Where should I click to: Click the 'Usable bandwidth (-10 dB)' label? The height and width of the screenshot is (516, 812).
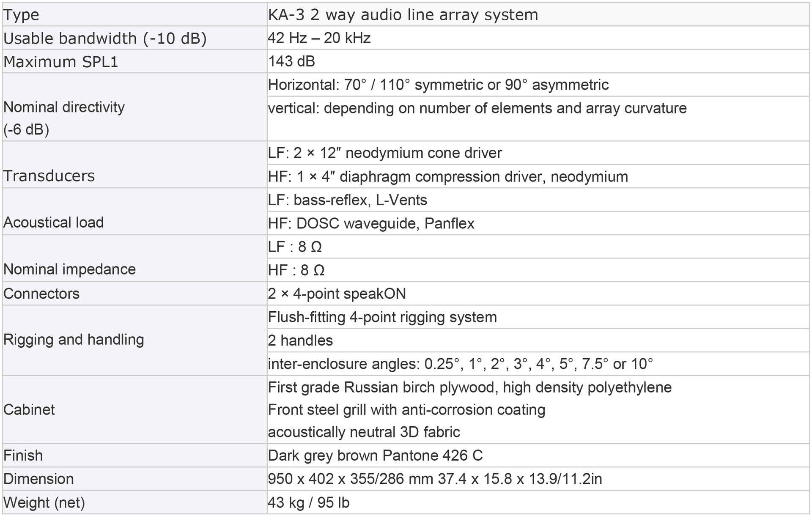105,38
